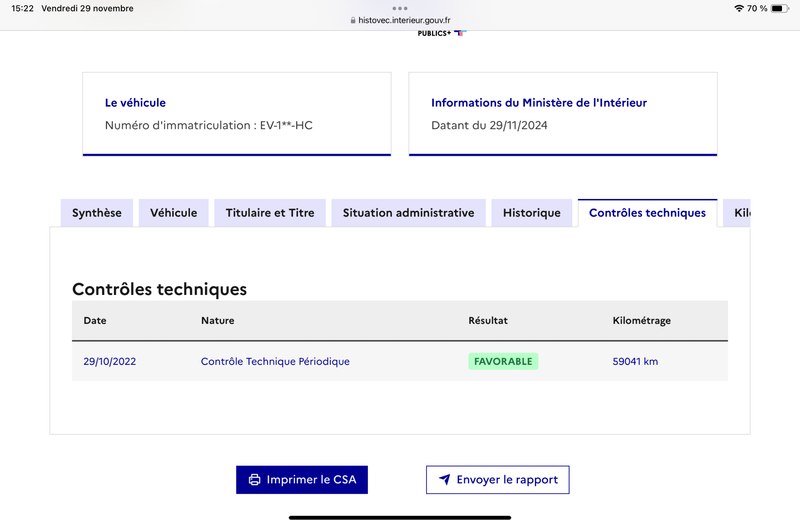Tap the three dots at top center
This screenshot has height=525, width=800.
tap(400, 8)
